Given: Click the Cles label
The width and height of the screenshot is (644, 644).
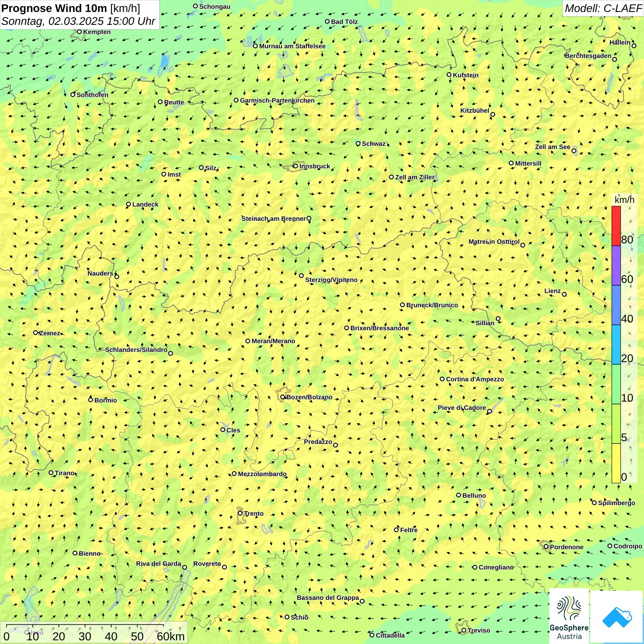Looking at the screenshot, I should click(x=233, y=430).
